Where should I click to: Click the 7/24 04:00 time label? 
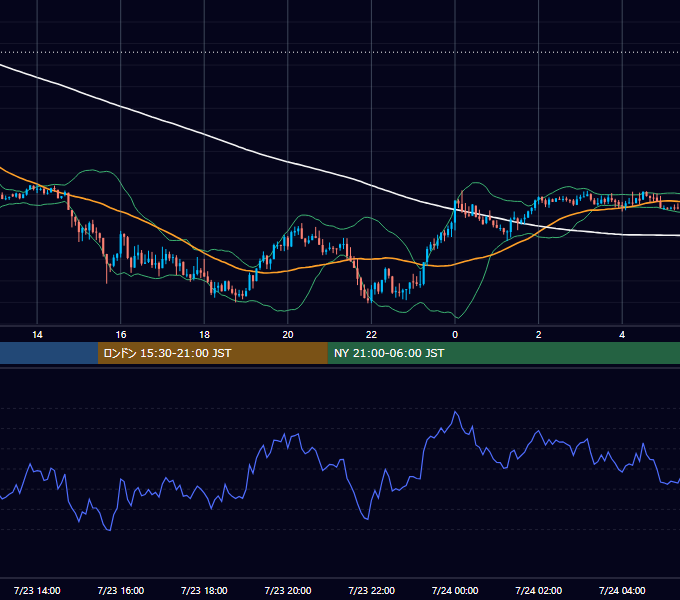[622, 590]
